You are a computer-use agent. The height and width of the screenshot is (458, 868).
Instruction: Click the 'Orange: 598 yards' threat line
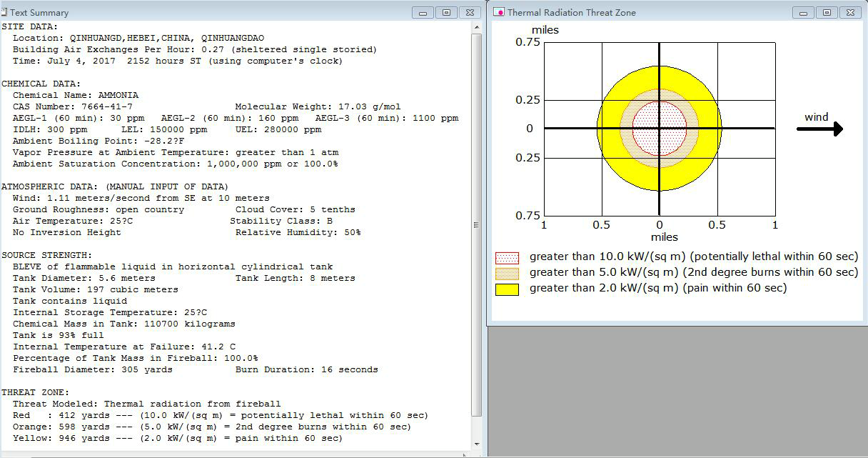[212, 427]
